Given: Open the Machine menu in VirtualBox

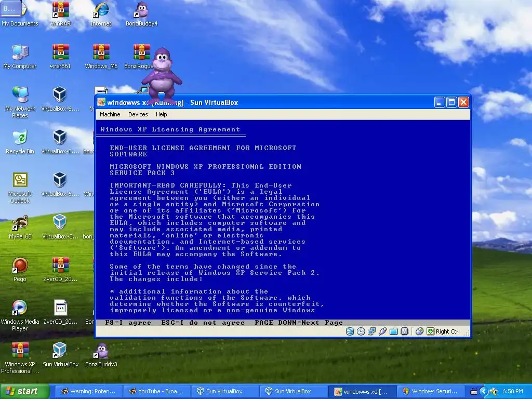Looking at the screenshot, I should [110, 114].
